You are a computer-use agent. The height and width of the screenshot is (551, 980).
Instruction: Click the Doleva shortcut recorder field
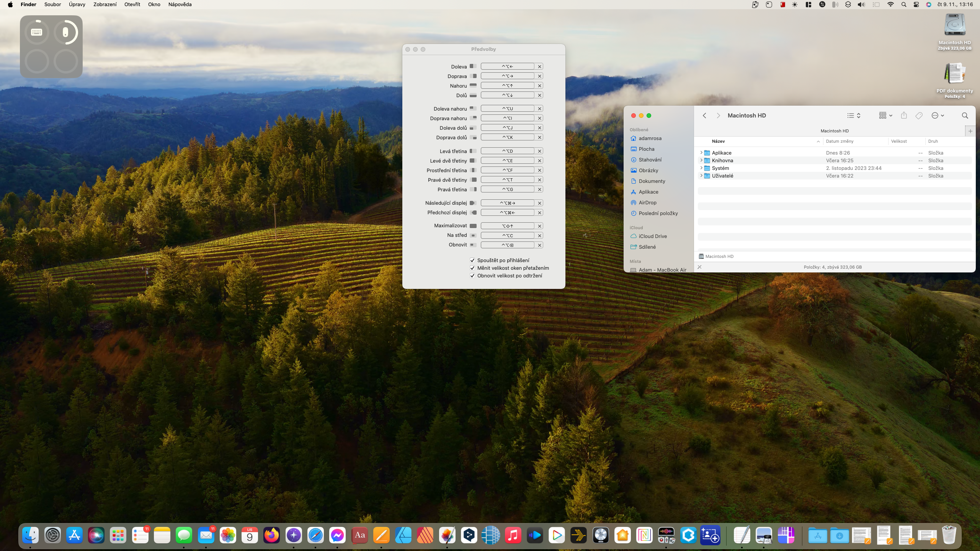tap(507, 67)
